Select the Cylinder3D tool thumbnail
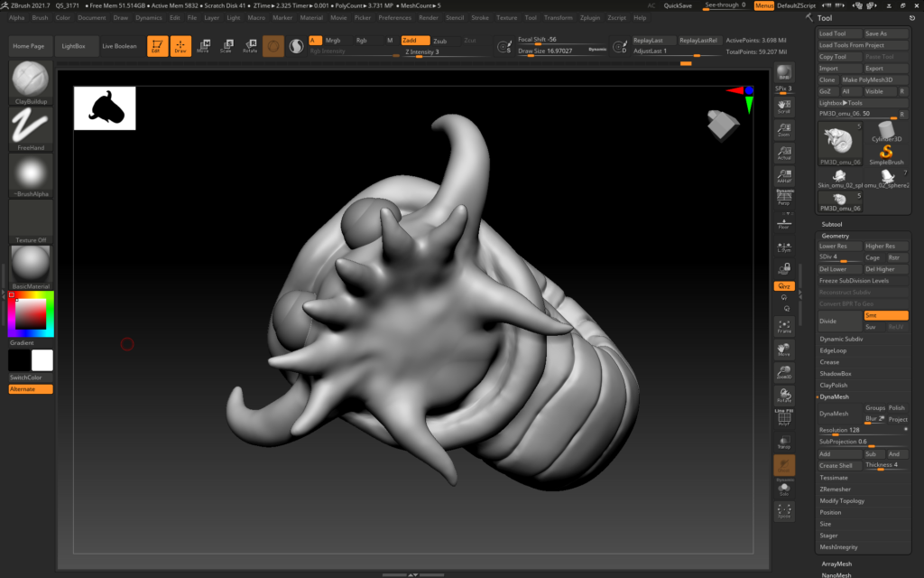924x578 pixels. click(886, 132)
